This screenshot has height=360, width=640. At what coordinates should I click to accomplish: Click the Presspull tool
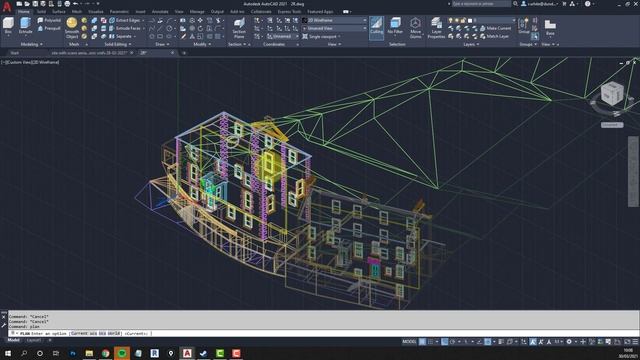[x=49, y=28]
